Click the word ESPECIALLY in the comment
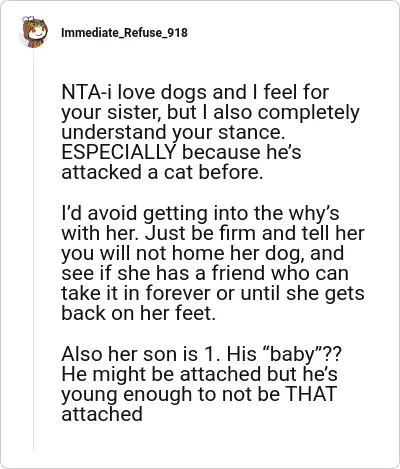 point(118,152)
